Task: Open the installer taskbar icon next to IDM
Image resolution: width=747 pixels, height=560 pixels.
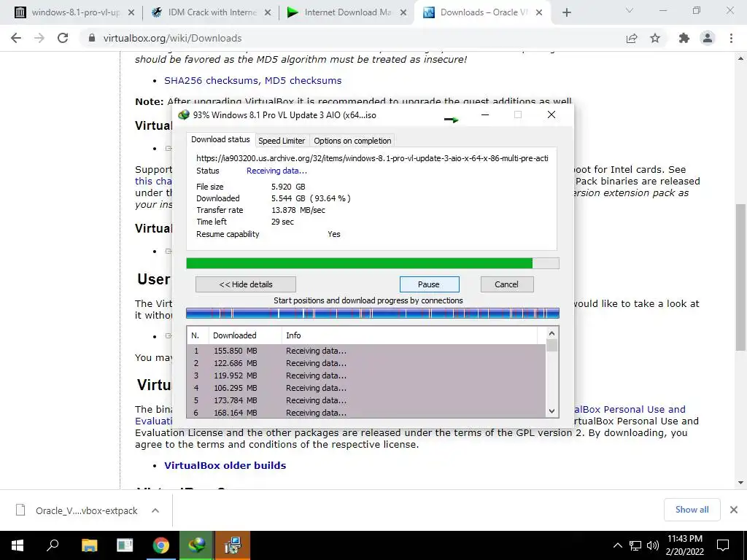Action: [x=233, y=545]
